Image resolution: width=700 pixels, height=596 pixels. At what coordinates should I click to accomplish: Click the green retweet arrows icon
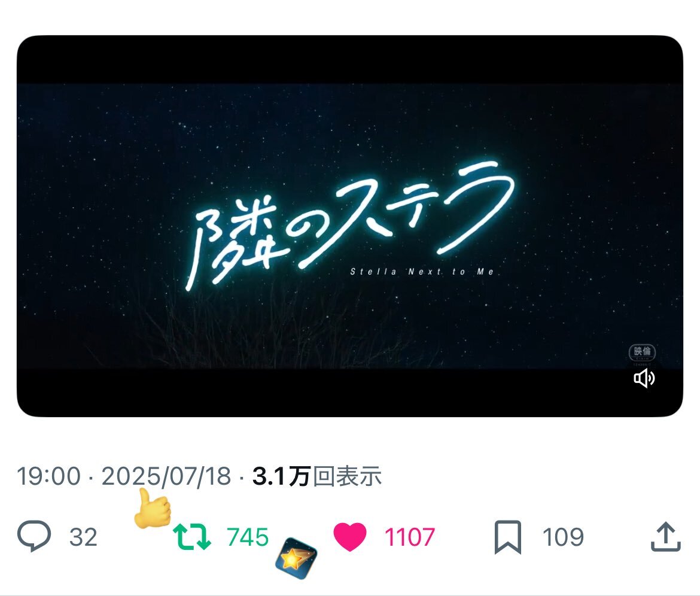192,536
